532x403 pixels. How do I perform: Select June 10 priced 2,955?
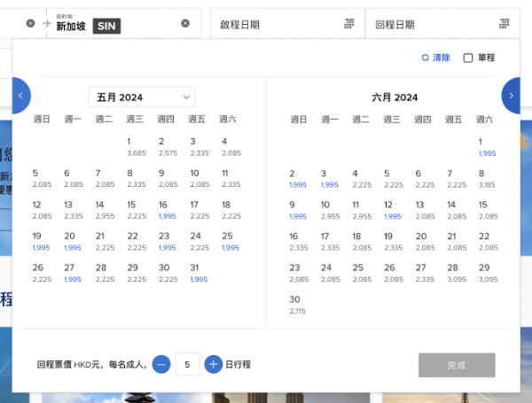click(330, 211)
